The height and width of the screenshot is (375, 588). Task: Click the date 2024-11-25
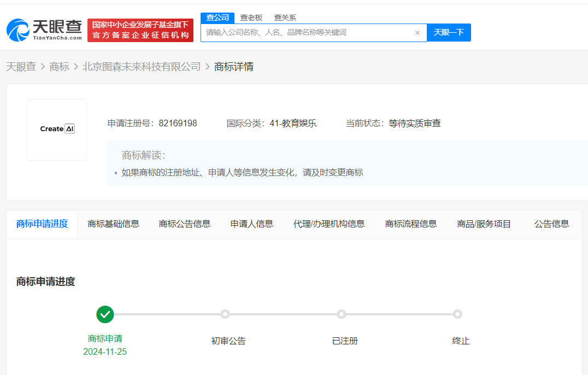point(105,351)
